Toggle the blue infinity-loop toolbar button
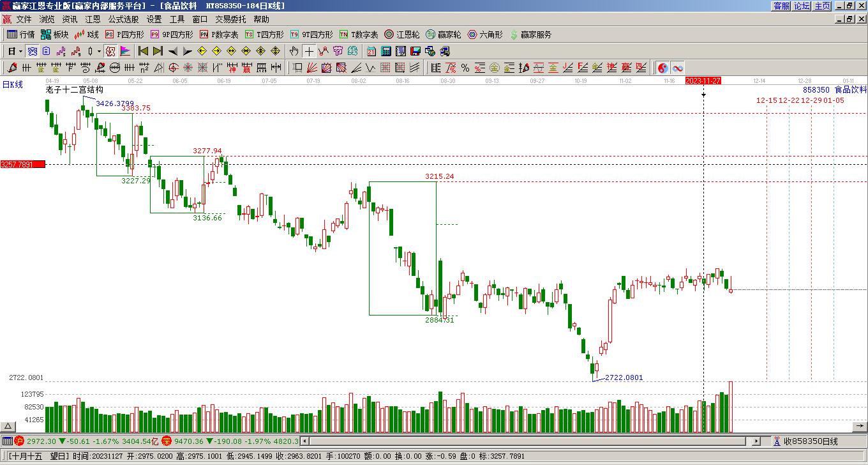 [677, 68]
